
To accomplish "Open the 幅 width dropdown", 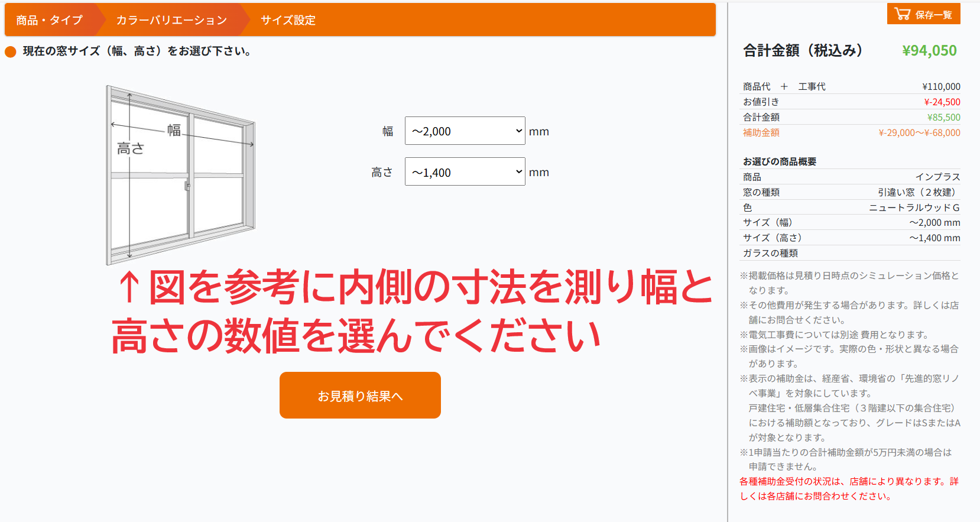I will coord(465,131).
